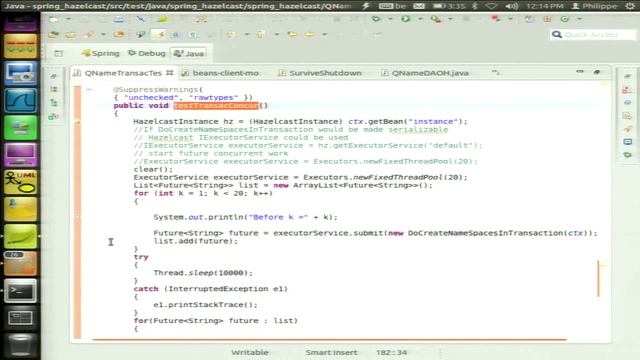This screenshot has width=640, height=360.
Task: Open the Trash at the launcher bottom
Action: pos(20,345)
